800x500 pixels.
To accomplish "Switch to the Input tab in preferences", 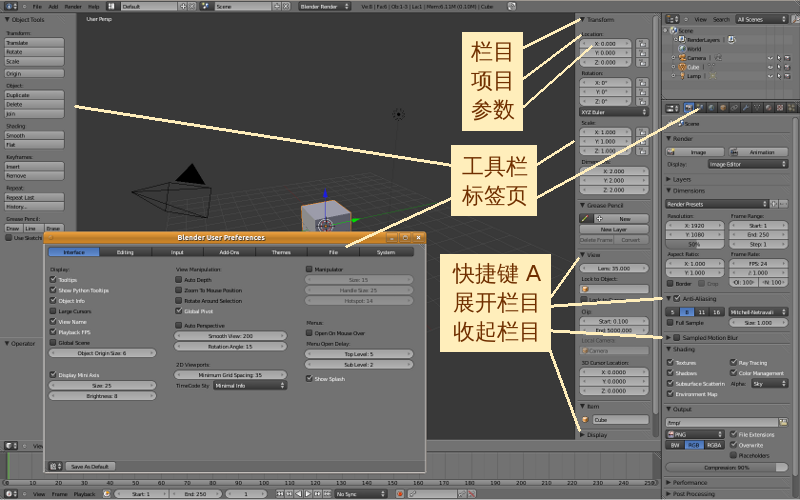I will pyautogui.click(x=177, y=252).
